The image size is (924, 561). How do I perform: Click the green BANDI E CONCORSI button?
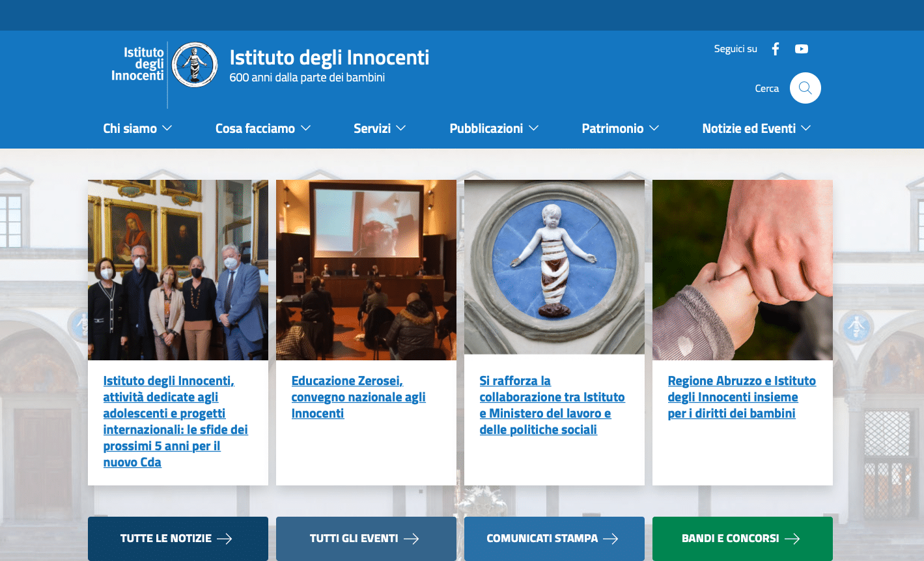pyautogui.click(x=742, y=538)
